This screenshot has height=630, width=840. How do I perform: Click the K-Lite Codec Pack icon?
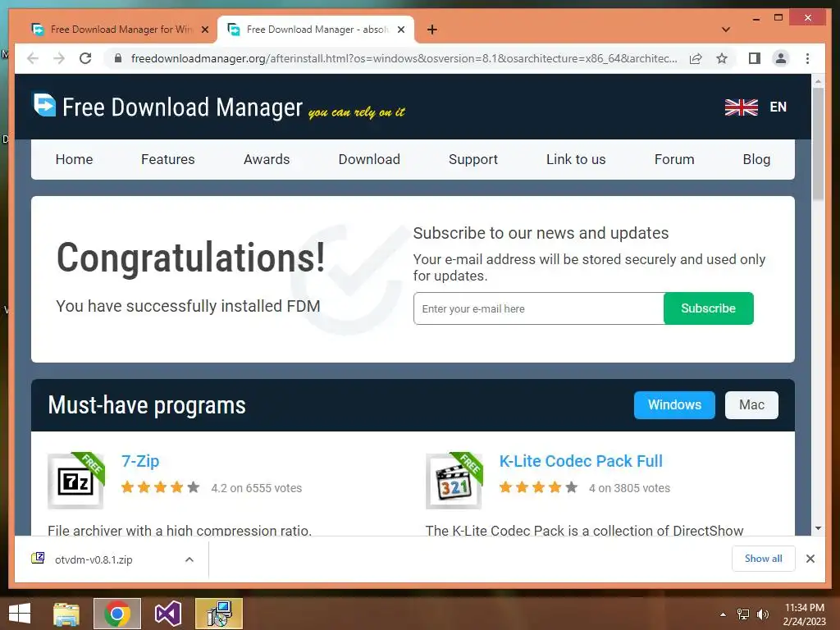tap(454, 481)
